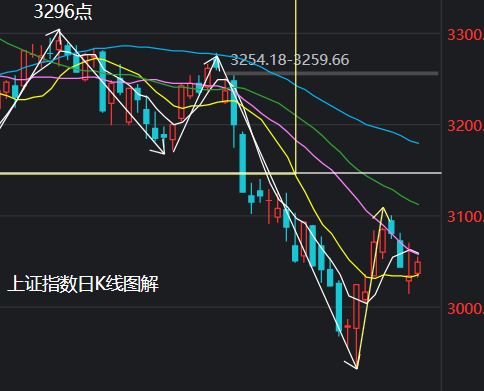
Task: Select the 3000 price axis label
Action: [x=465, y=309]
